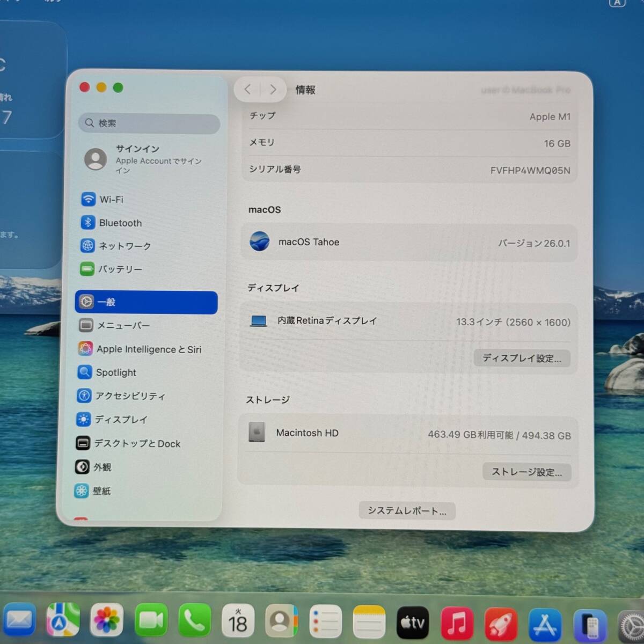Open デスクトップとDock settings

pyautogui.click(x=137, y=443)
